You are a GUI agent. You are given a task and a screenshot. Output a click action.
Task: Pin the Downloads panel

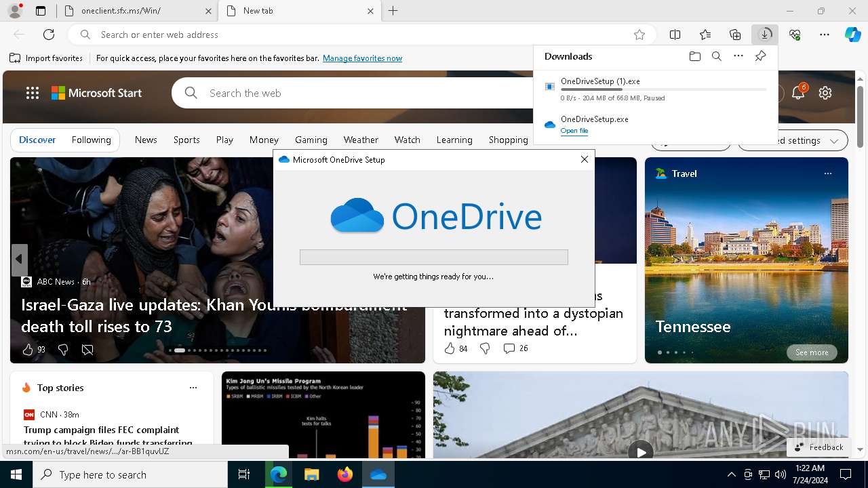click(x=760, y=56)
